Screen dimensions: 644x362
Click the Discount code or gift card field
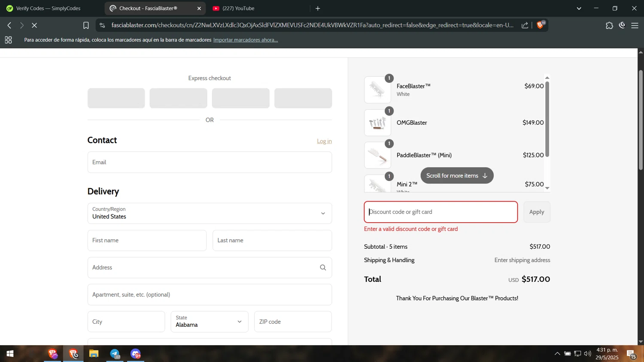[441, 212]
